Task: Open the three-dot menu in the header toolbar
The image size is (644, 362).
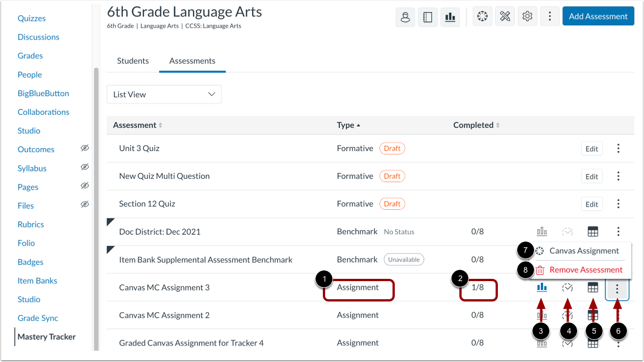Action: click(549, 16)
